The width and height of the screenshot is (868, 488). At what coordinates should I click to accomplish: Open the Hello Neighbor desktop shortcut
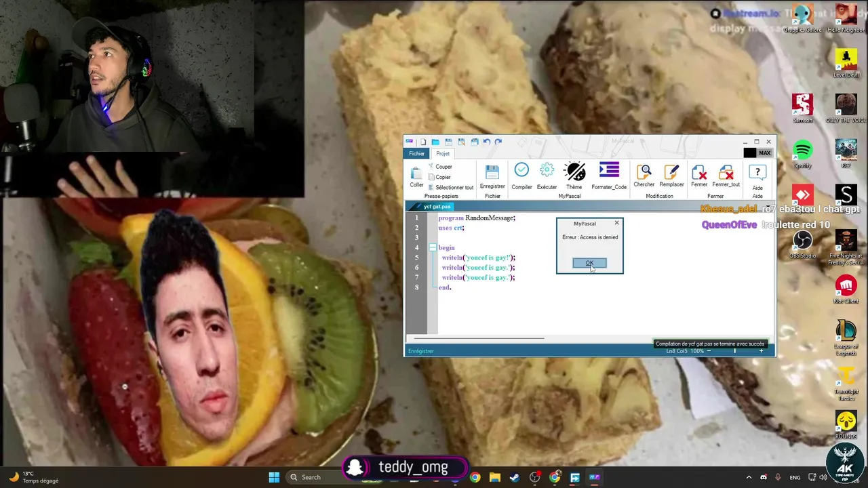(846, 18)
